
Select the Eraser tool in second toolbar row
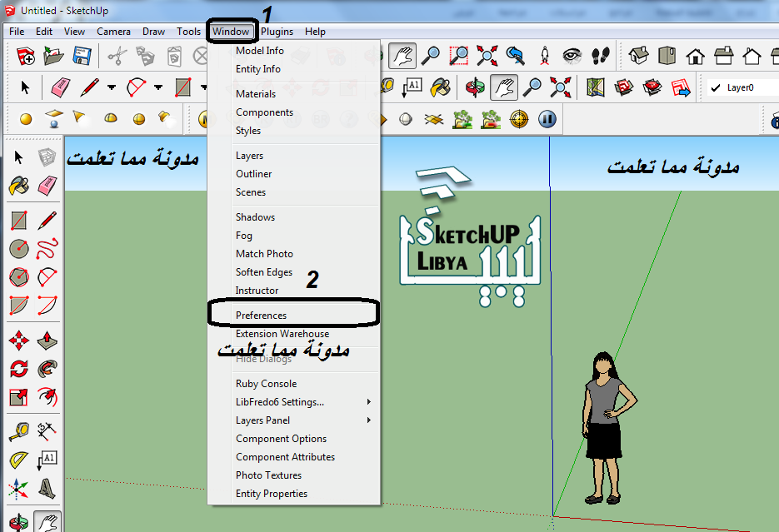click(62, 88)
